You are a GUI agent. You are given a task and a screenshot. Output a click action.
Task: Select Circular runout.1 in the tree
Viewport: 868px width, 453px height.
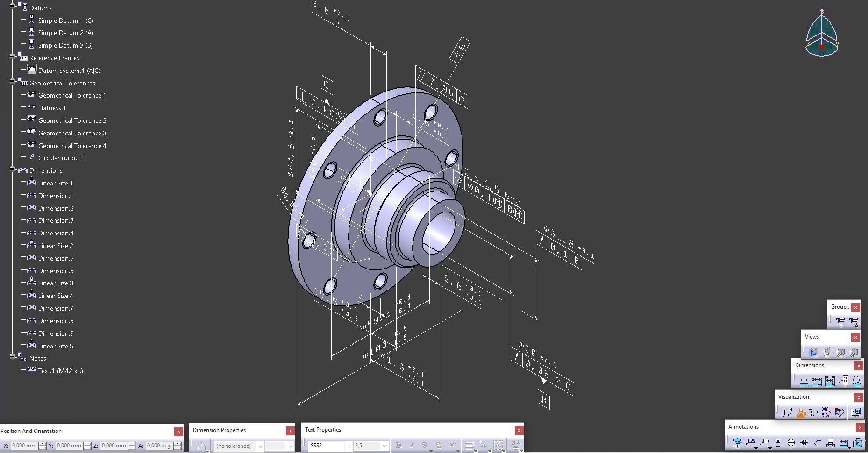tap(62, 158)
